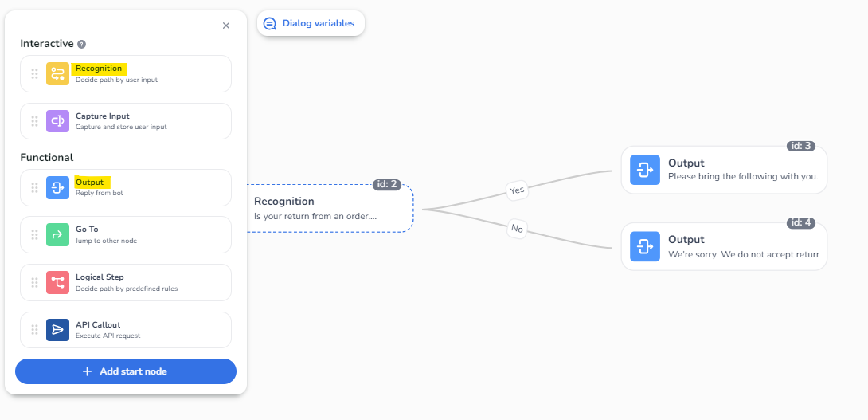Click the purple Capture Input icon

point(57,121)
